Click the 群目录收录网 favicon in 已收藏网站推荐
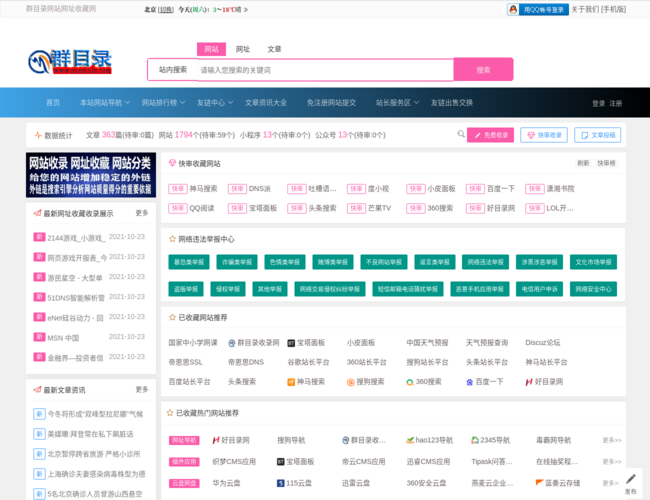The image size is (650, 500). (x=232, y=343)
